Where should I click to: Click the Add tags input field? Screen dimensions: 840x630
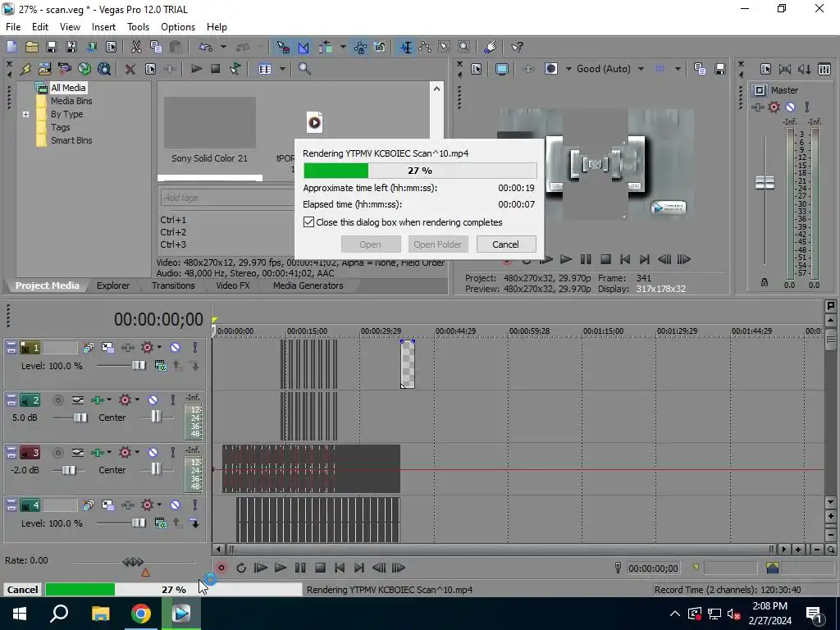click(x=228, y=198)
